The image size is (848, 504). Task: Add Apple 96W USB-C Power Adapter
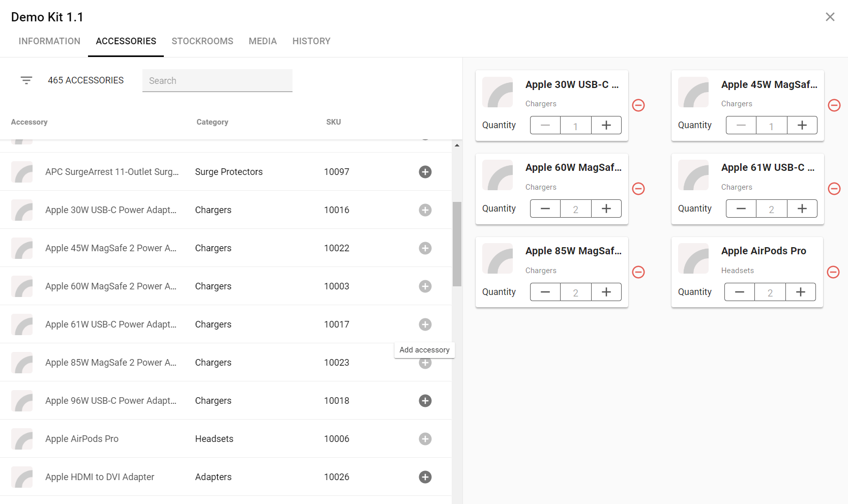point(425,401)
